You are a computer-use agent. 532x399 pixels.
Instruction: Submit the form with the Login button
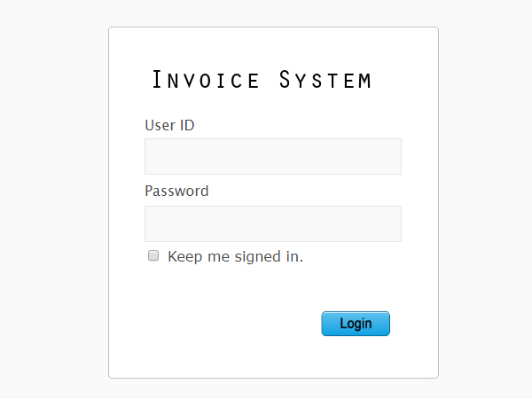tap(355, 324)
